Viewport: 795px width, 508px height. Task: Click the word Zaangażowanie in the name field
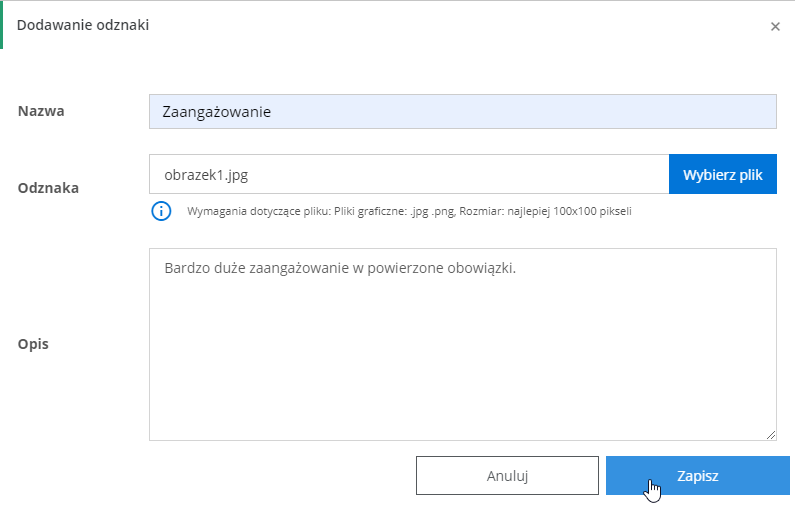[216, 112]
